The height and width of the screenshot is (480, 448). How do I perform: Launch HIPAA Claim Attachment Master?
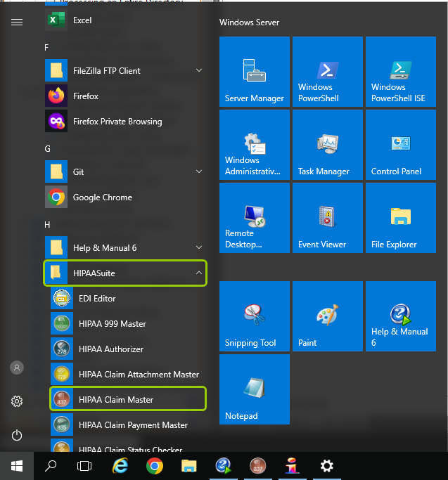click(128, 375)
